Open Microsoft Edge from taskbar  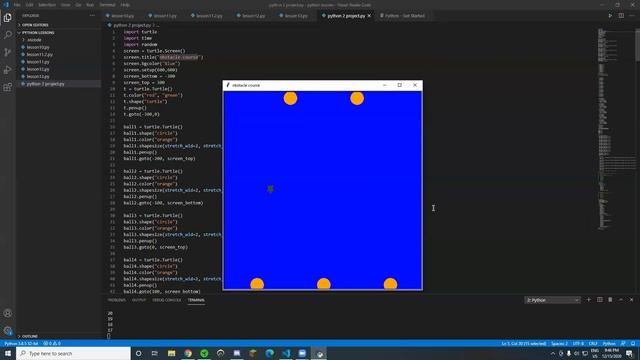[x=269, y=353]
